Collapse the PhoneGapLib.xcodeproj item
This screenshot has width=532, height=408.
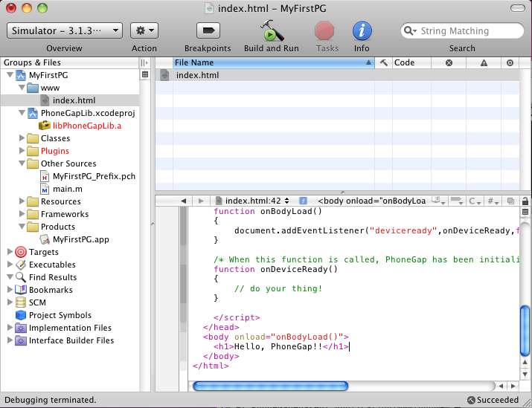pos(22,113)
